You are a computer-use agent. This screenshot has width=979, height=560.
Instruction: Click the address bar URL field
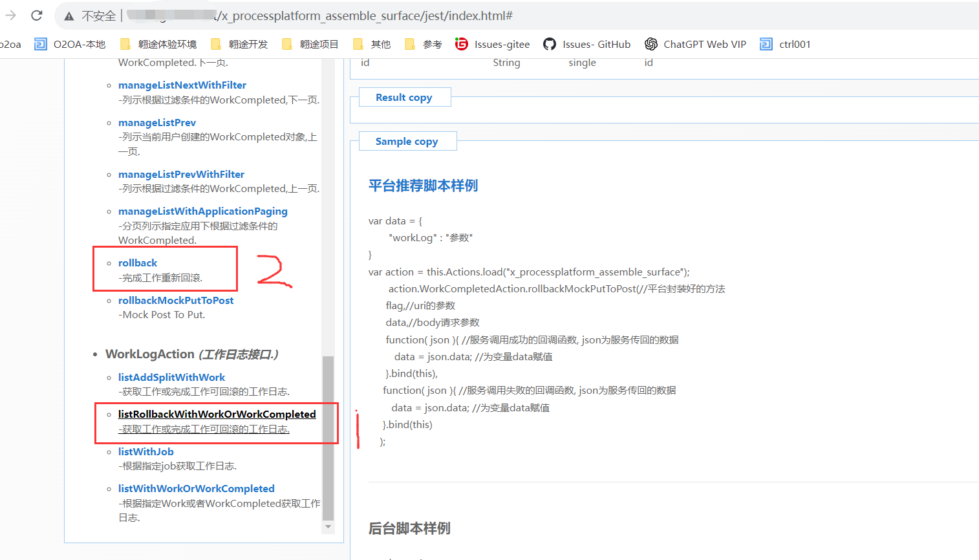click(x=517, y=16)
